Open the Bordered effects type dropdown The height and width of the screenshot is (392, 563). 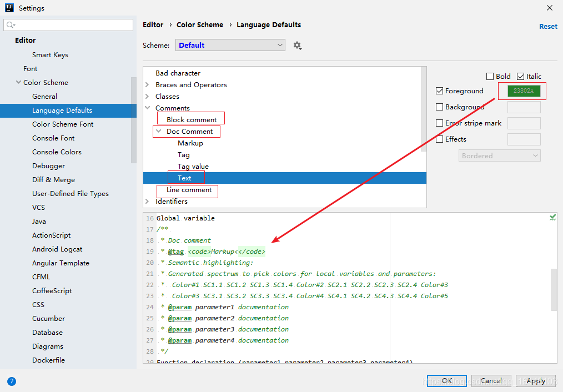499,156
